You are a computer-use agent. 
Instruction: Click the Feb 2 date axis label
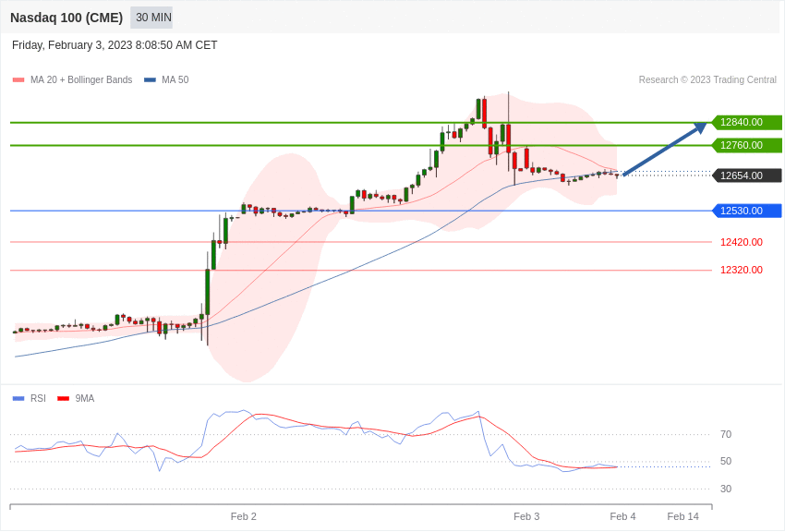243,516
